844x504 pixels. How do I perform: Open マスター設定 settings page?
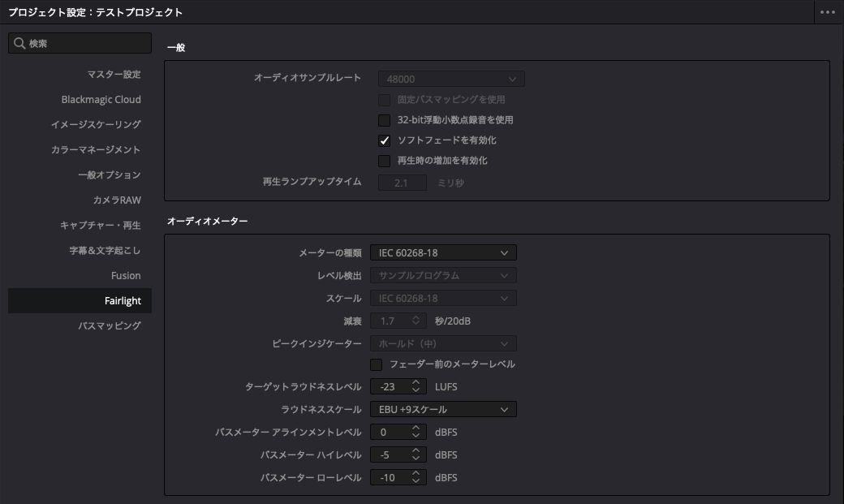(114, 75)
